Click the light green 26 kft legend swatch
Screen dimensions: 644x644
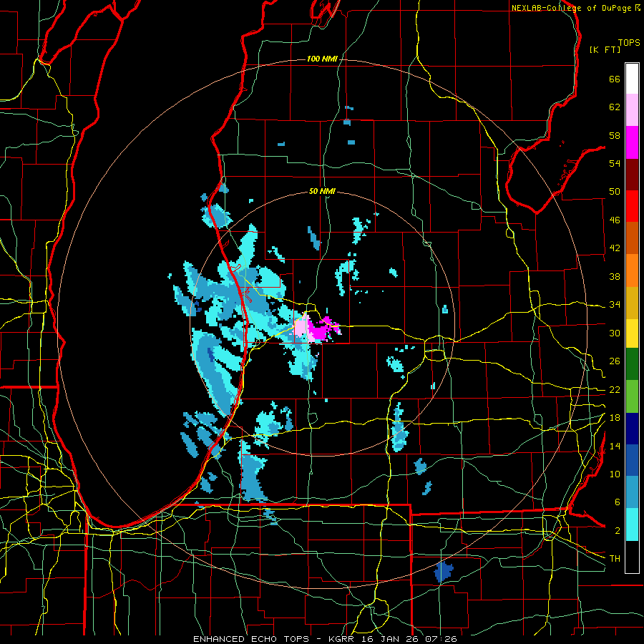click(x=632, y=396)
